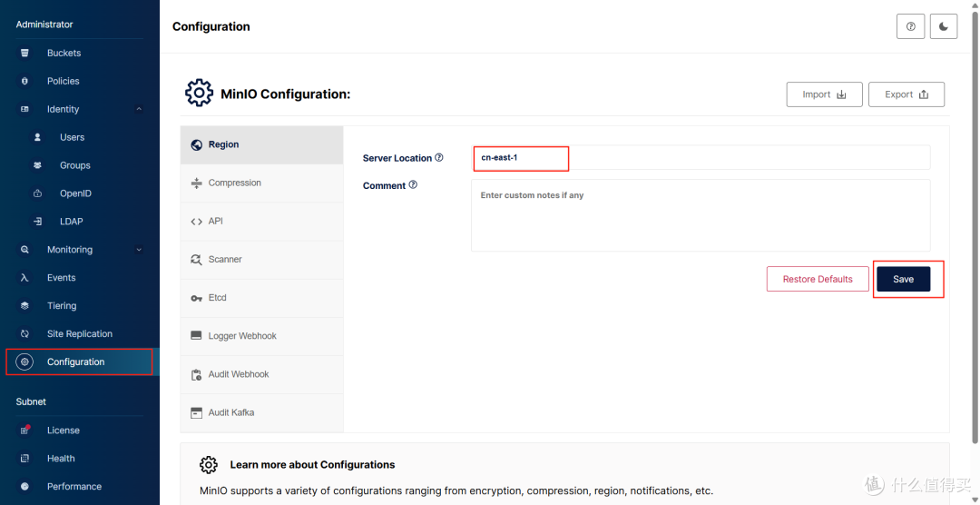This screenshot has width=980, height=505.
Task: Collapse the Identity menu chevron
Action: [139, 109]
